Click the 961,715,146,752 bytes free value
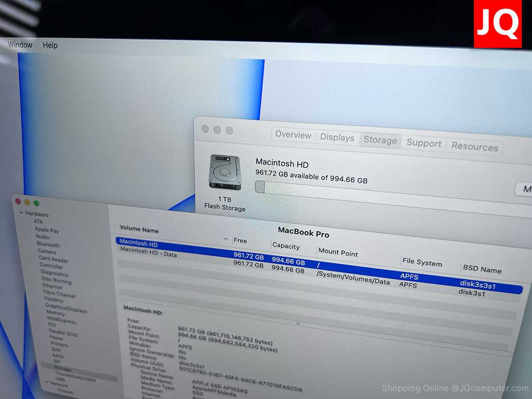 pos(240,336)
